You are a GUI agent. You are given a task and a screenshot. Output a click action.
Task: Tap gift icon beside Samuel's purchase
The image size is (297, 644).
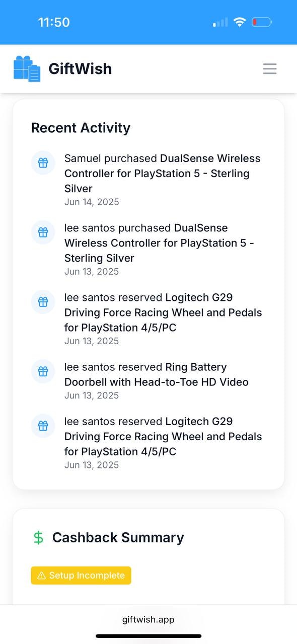pyautogui.click(x=43, y=163)
